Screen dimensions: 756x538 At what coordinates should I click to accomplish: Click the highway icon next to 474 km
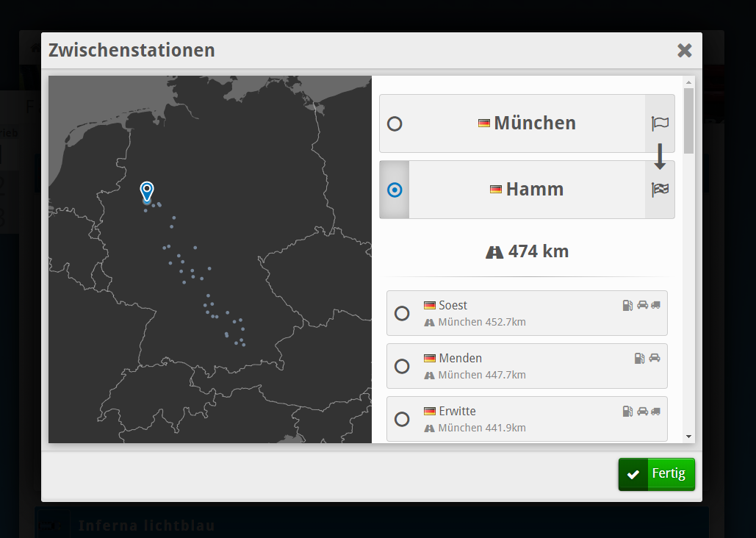(494, 252)
